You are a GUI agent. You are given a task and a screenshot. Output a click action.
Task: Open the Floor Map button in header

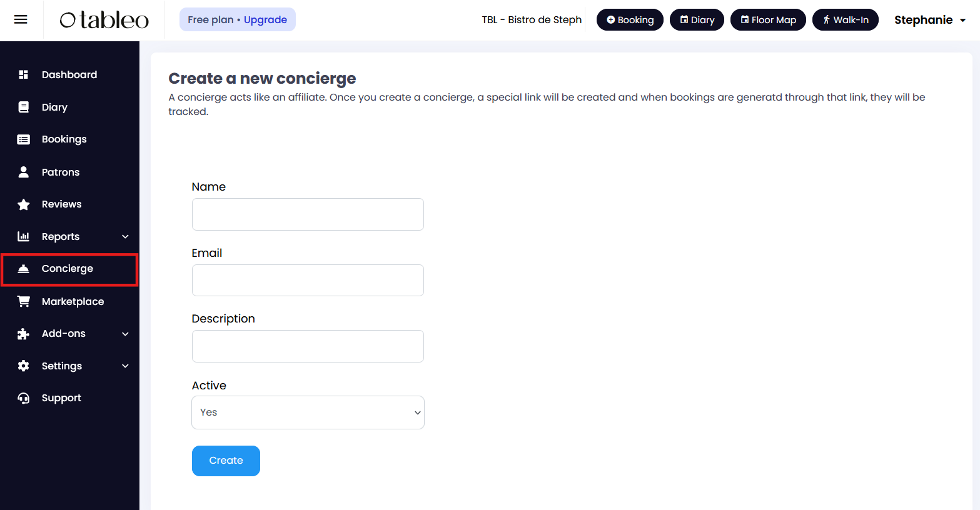click(x=768, y=20)
